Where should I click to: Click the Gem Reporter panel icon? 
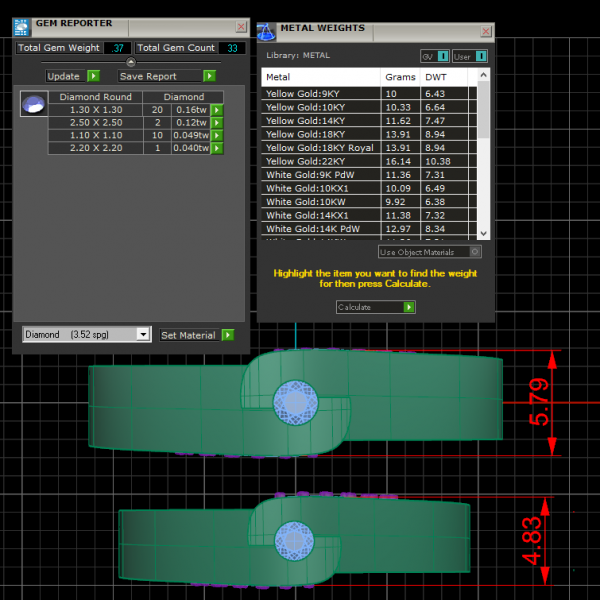tap(22, 27)
